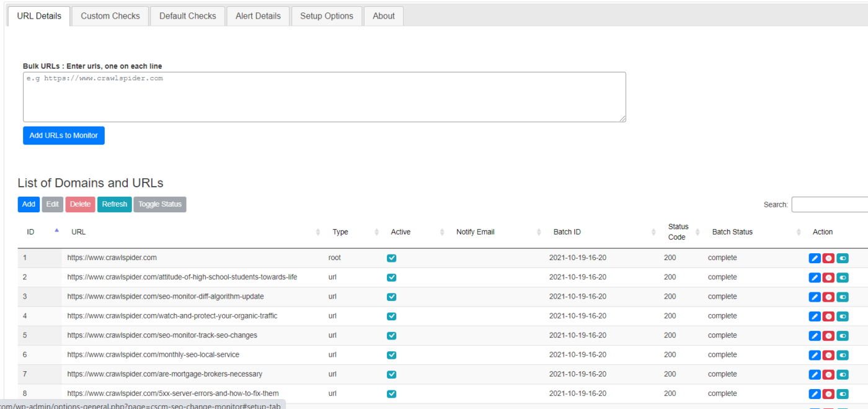Delete are-mortgage-brokers-necessary row with red icon

pos(828,375)
